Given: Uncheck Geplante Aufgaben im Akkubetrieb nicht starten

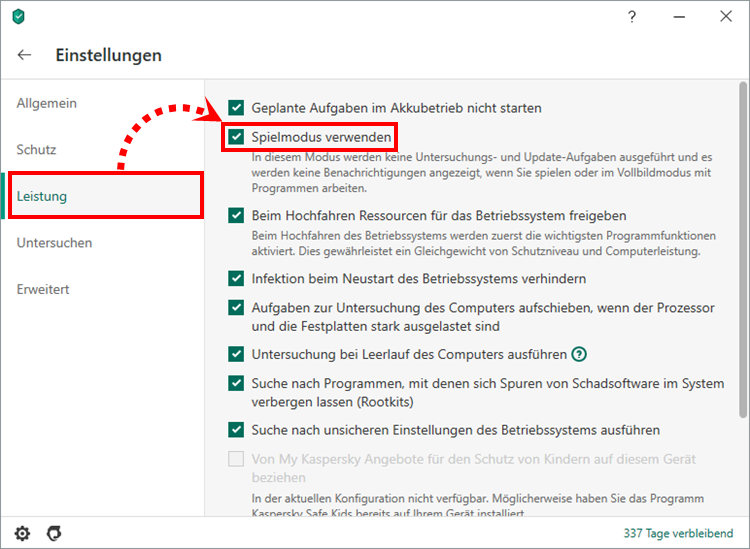Looking at the screenshot, I should [x=236, y=108].
